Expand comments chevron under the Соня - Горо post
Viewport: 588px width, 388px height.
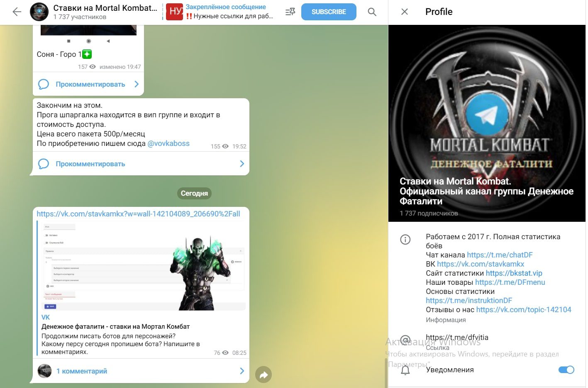pos(137,84)
